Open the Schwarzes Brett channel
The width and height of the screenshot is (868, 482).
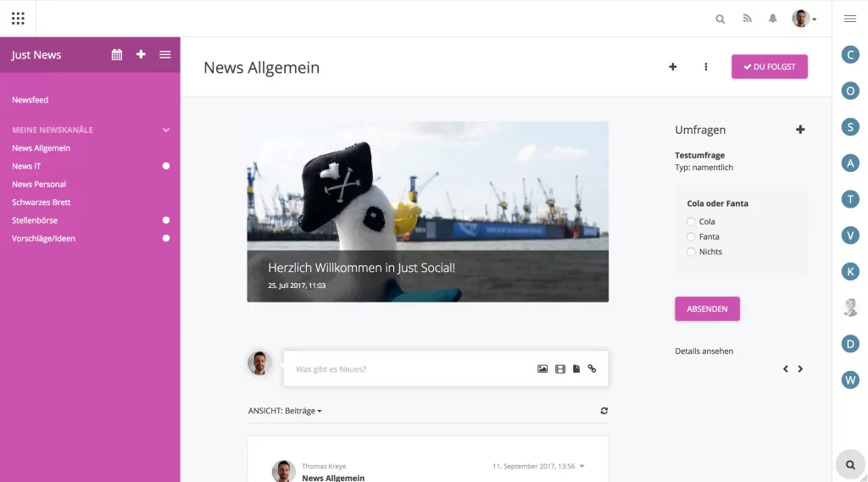click(x=42, y=202)
